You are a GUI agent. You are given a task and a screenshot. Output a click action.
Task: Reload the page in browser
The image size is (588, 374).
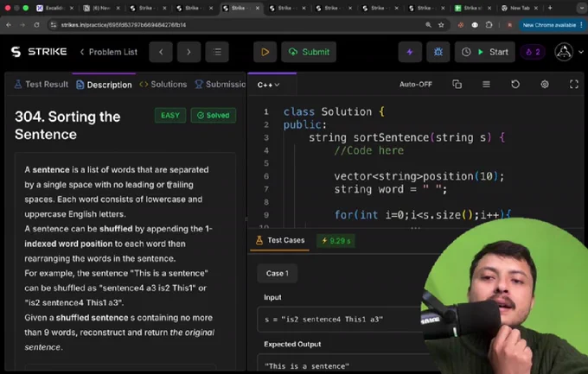pos(36,25)
